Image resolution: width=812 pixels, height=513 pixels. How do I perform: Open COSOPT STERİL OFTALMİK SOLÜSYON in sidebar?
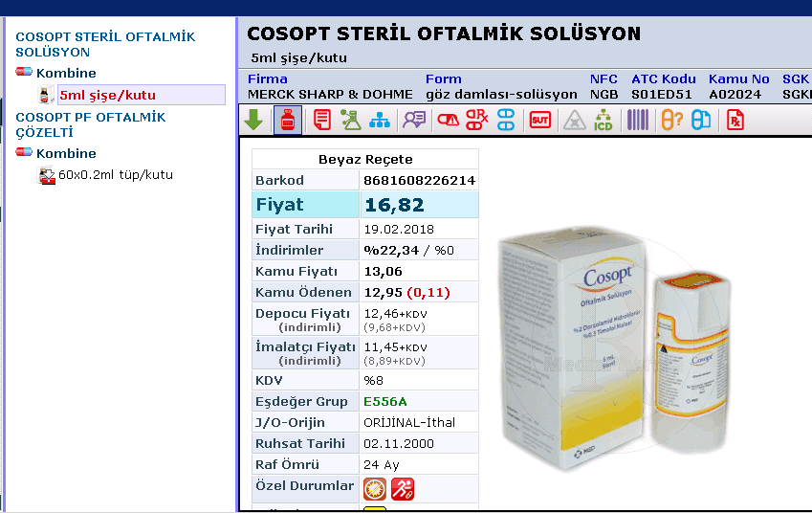click(x=105, y=45)
